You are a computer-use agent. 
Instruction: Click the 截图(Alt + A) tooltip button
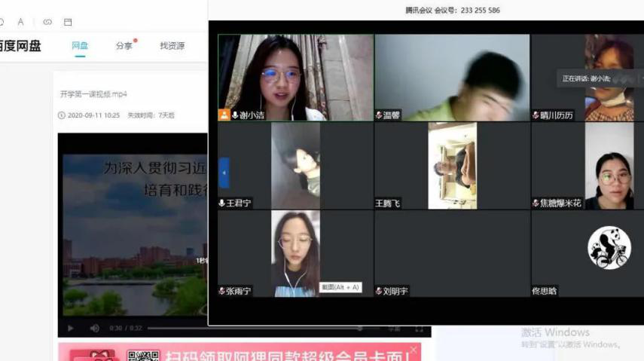340,287
